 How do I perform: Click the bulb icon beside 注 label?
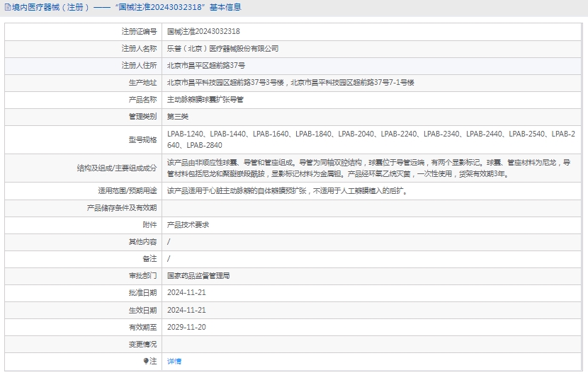(147, 362)
